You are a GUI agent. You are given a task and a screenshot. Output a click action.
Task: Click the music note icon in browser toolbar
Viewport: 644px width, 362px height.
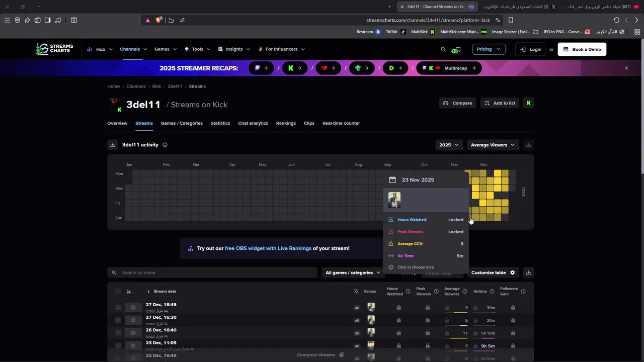(x=58, y=20)
